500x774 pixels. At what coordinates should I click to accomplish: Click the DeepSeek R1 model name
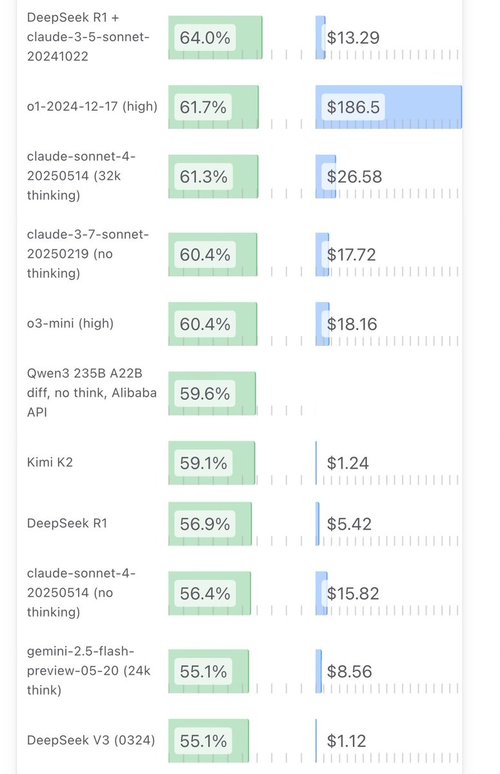(x=67, y=523)
